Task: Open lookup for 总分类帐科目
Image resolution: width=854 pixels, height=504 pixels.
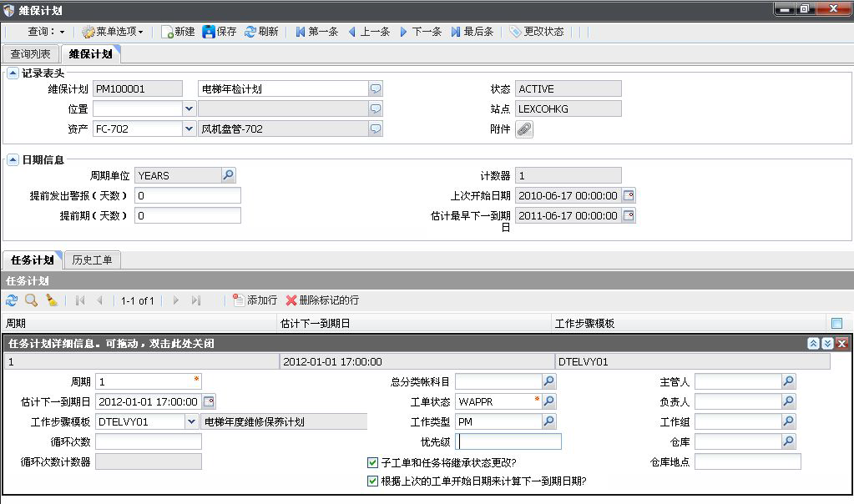Action: coord(549,381)
